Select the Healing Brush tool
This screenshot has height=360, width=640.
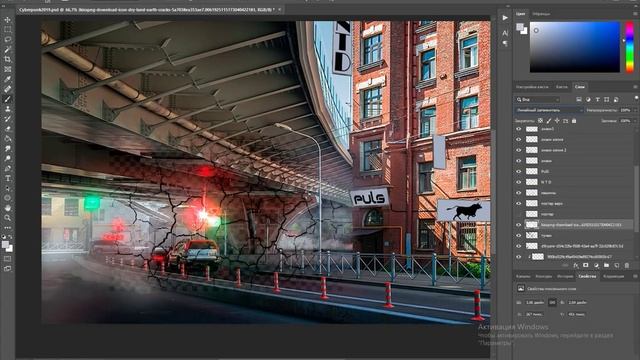(x=7, y=89)
